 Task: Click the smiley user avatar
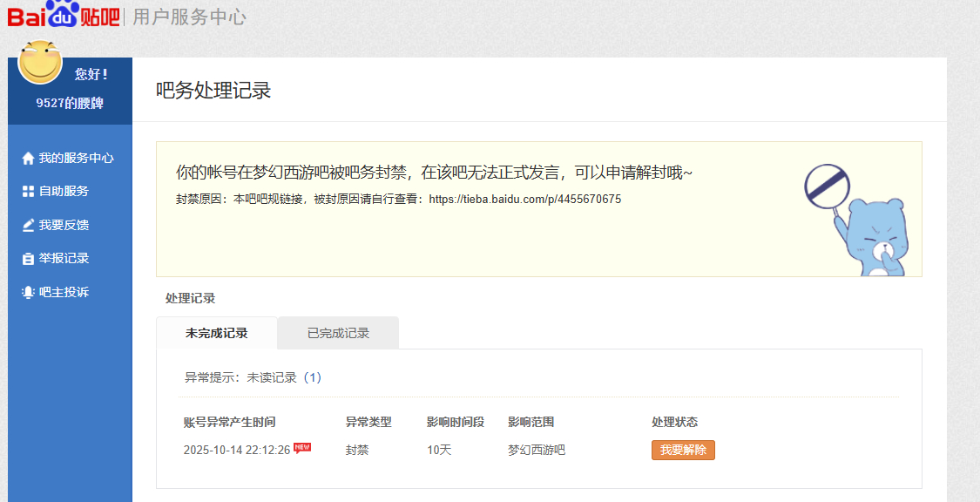tap(40, 63)
